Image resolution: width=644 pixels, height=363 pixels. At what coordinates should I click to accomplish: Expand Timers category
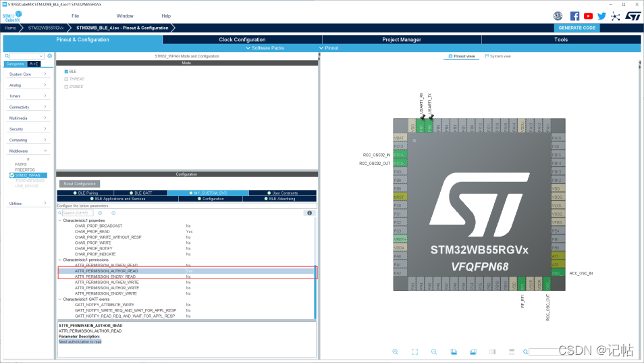[27, 96]
